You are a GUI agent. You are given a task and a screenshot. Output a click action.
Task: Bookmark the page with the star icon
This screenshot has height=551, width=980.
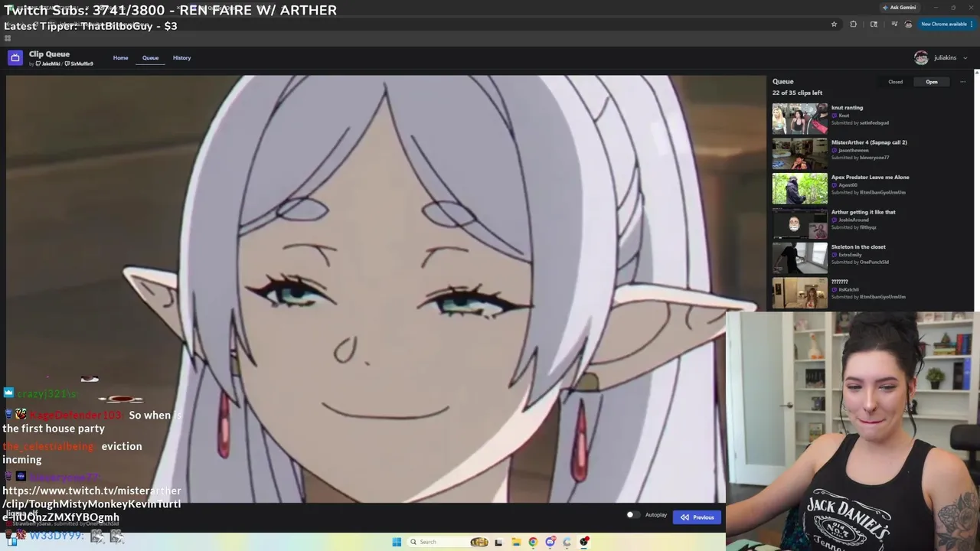[x=834, y=24]
